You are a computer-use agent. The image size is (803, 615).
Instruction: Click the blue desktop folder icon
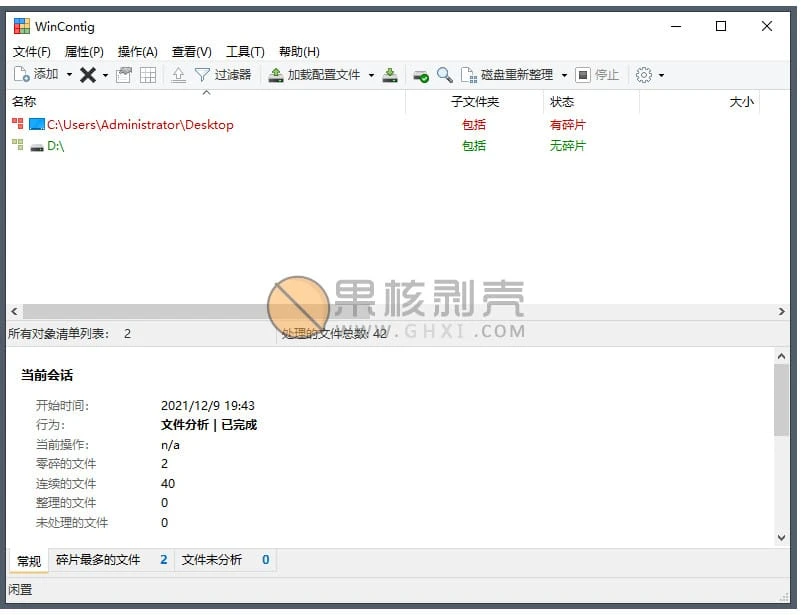coord(37,124)
